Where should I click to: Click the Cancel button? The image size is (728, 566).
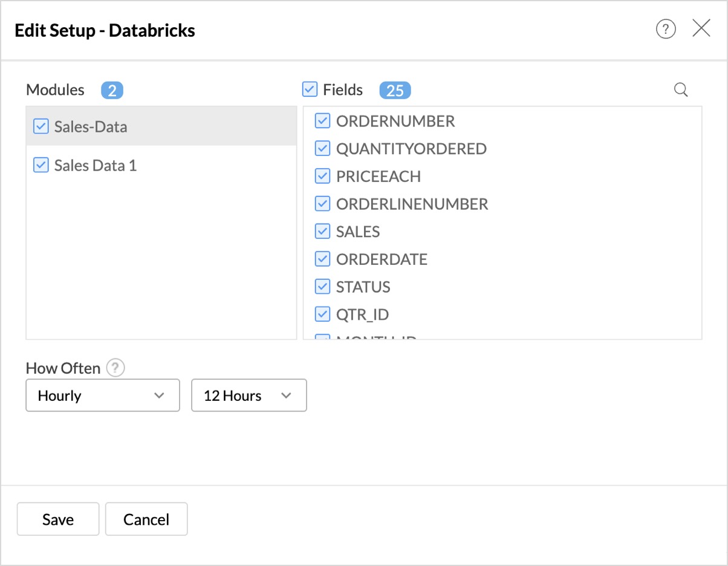[x=146, y=519]
